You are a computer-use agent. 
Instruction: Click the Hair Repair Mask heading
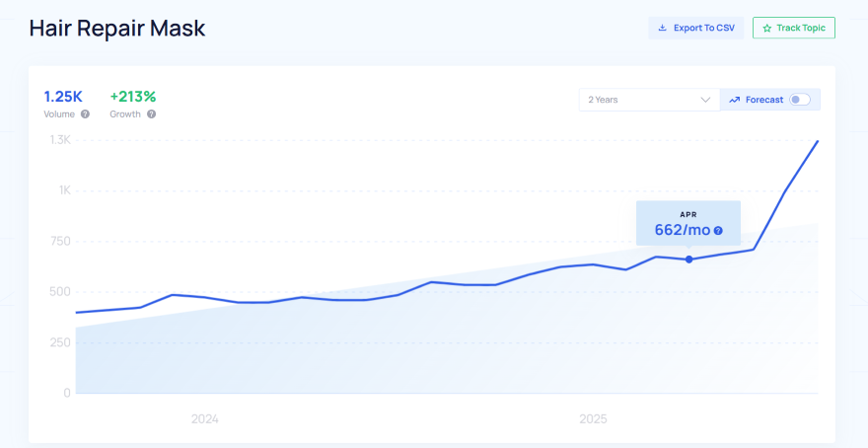[x=117, y=28]
